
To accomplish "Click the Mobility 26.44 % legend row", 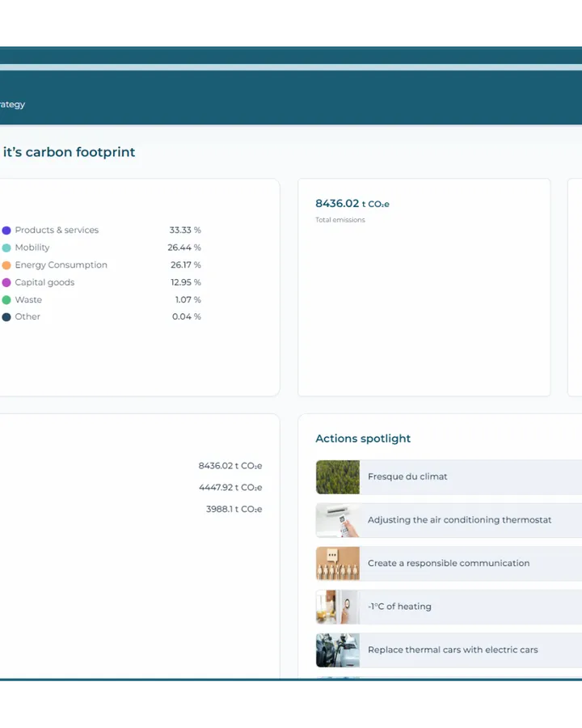I will pos(101,248).
